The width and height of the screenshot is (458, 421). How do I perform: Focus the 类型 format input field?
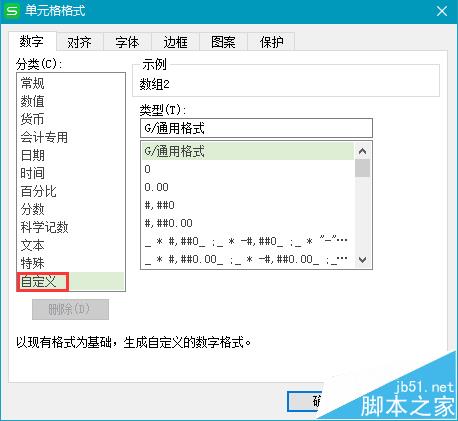pos(256,128)
